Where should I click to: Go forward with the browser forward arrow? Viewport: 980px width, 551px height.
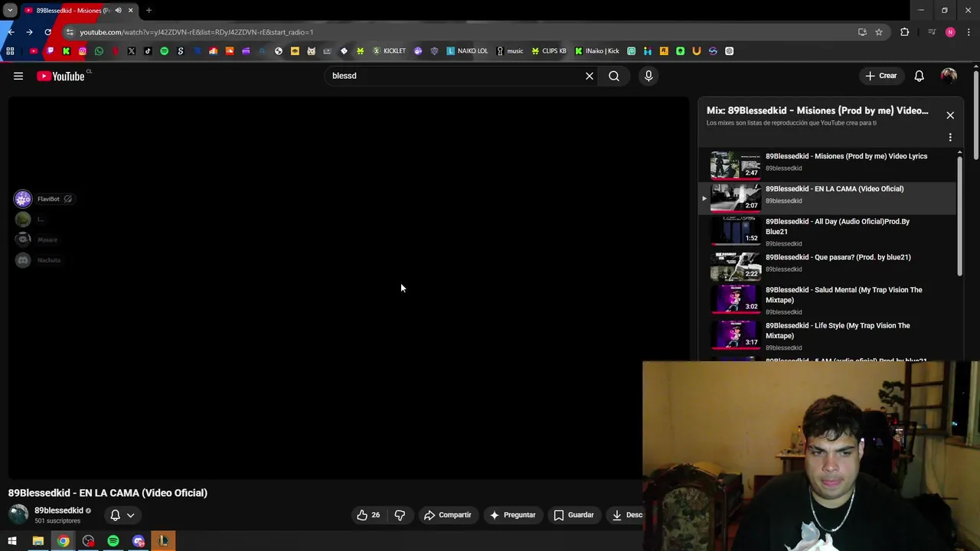point(29,32)
